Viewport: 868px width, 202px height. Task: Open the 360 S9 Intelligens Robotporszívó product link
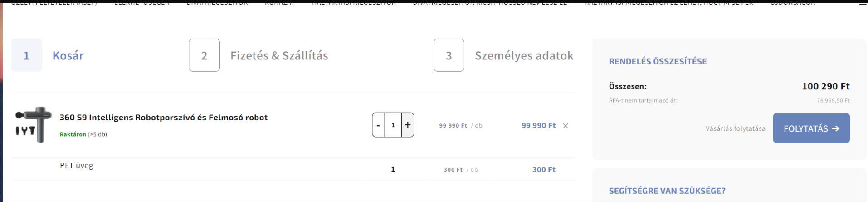[x=164, y=118]
